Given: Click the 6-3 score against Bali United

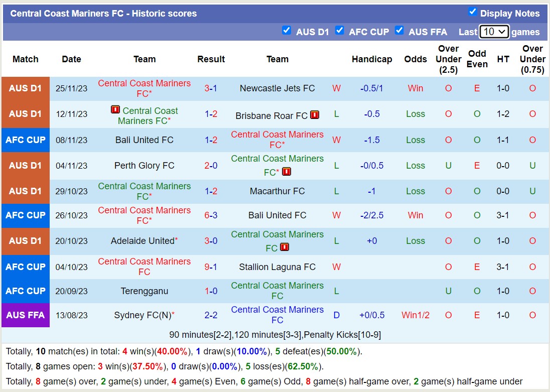Looking at the screenshot, I should [211, 215].
